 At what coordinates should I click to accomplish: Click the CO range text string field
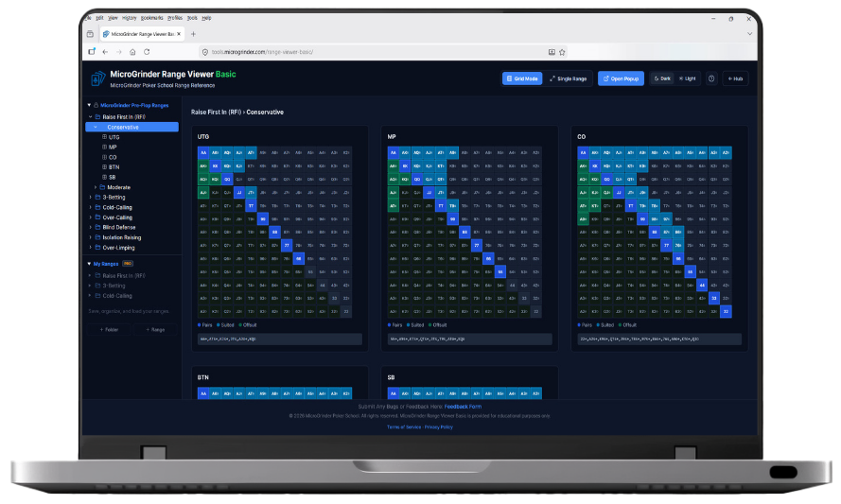(659, 339)
